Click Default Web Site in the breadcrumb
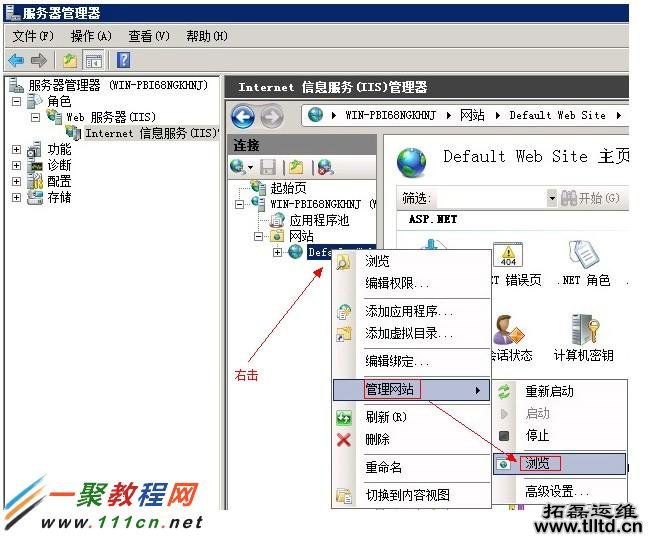Screen dimensions: 648x540 click(x=557, y=115)
